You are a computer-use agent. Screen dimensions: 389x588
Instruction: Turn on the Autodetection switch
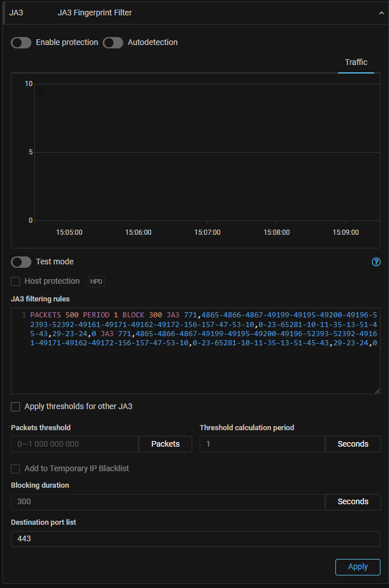(x=113, y=43)
